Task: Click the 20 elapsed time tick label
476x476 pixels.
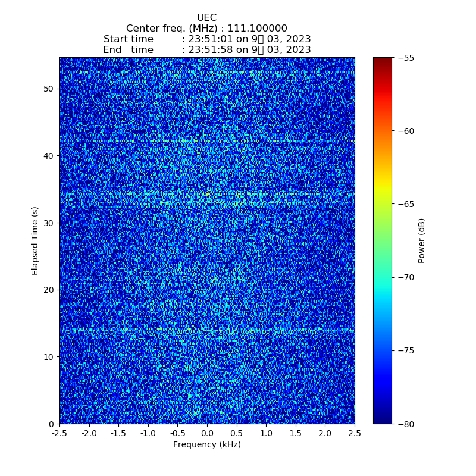Action: [48, 290]
